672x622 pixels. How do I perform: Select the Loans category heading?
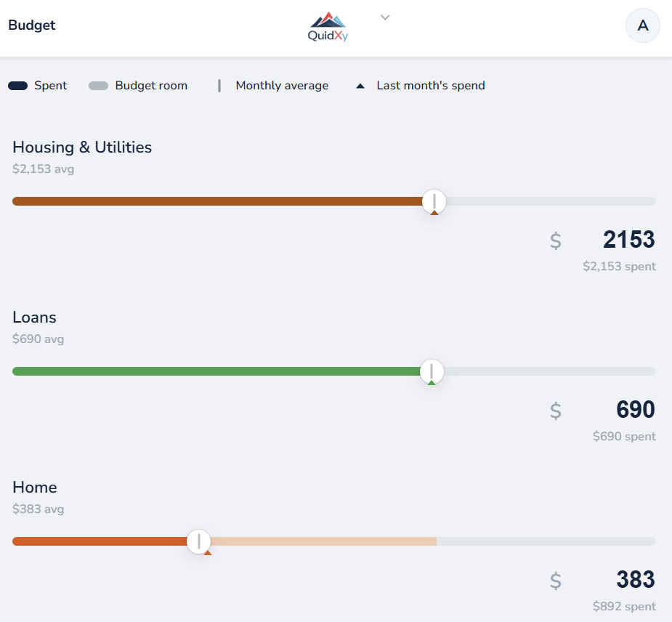pyautogui.click(x=34, y=318)
